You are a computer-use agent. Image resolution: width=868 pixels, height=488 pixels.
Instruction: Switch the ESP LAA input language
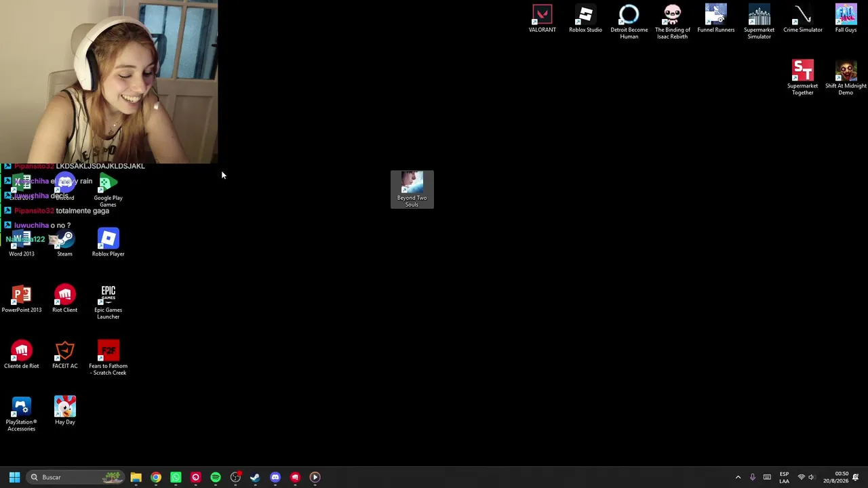(x=784, y=477)
